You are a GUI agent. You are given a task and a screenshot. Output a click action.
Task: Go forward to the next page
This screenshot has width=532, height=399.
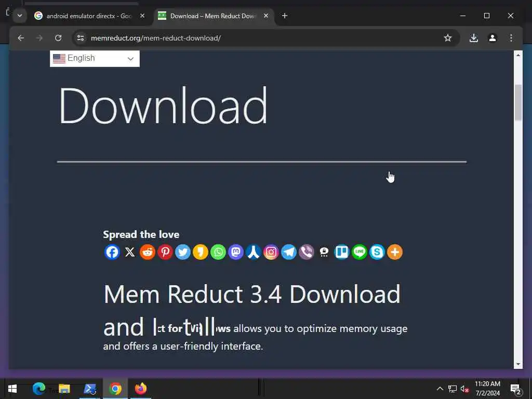click(39, 38)
